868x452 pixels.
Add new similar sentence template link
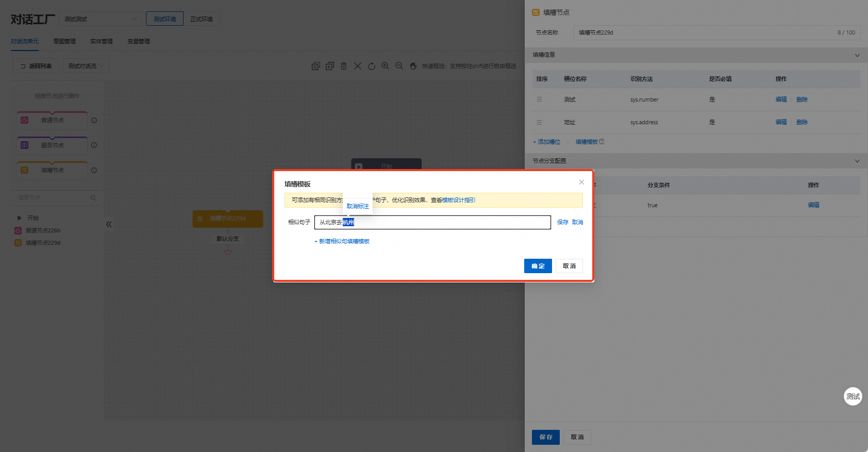point(342,241)
